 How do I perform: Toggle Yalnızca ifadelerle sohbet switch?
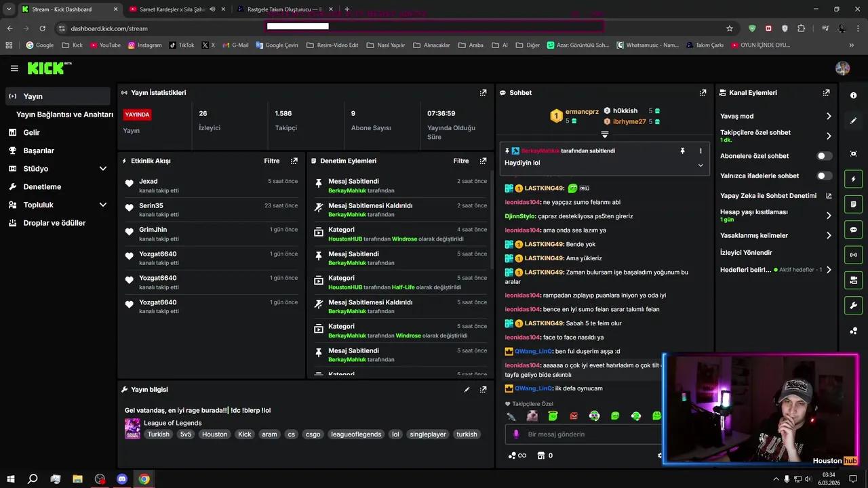coord(824,176)
